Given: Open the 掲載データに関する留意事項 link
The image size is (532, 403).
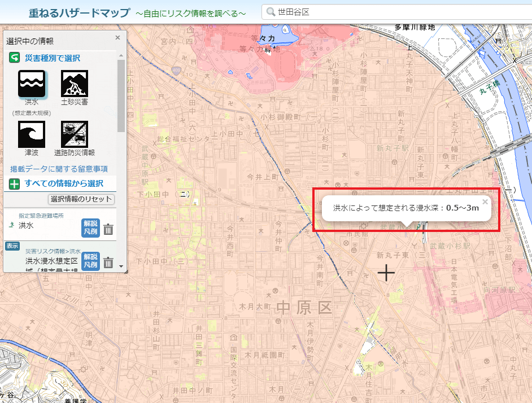Looking at the screenshot, I should tap(59, 169).
